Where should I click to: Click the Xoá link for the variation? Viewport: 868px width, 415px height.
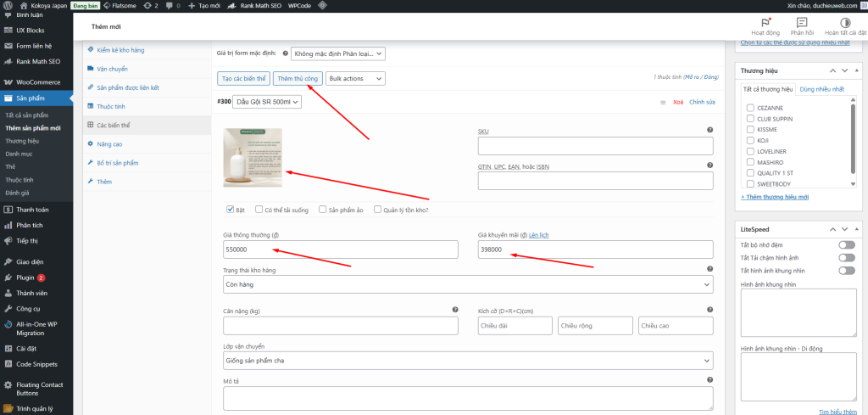point(677,102)
